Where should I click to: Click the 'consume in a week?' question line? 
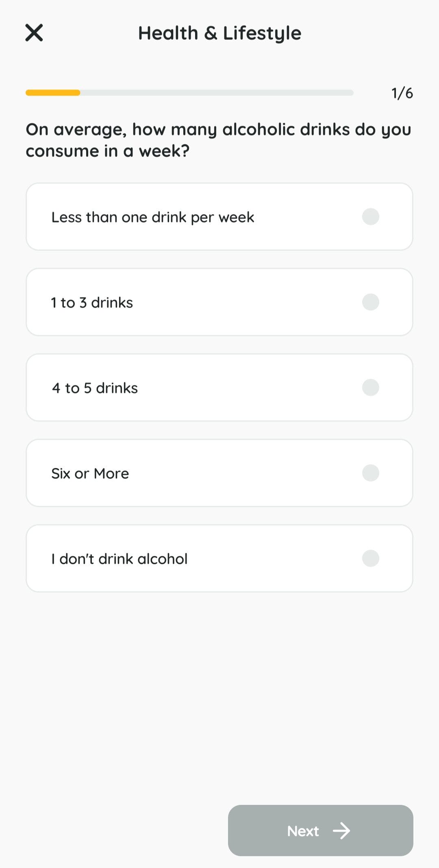tap(108, 151)
